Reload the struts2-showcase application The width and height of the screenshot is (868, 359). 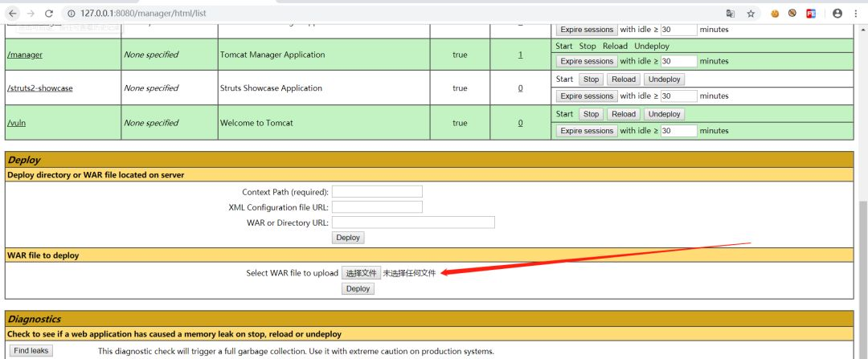click(624, 80)
